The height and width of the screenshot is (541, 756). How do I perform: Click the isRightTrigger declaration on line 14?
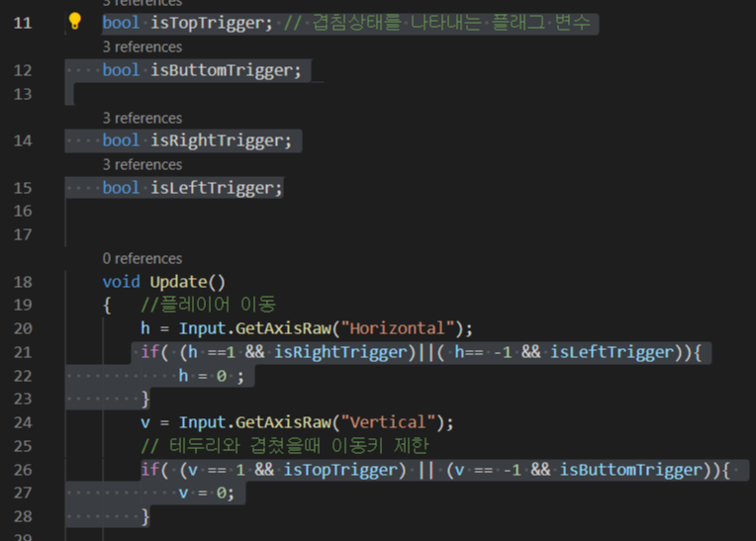pos(217,141)
